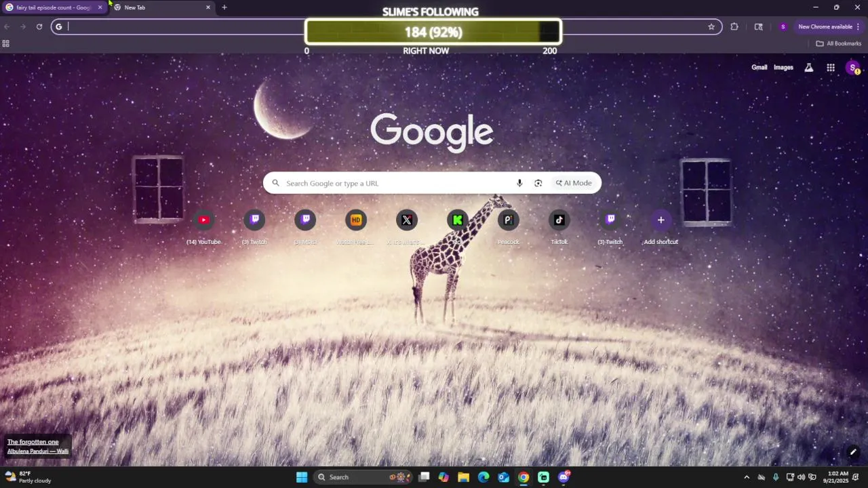The height and width of the screenshot is (488, 868).
Task: Click the browser forward arrow
Action: coord(23,26)
